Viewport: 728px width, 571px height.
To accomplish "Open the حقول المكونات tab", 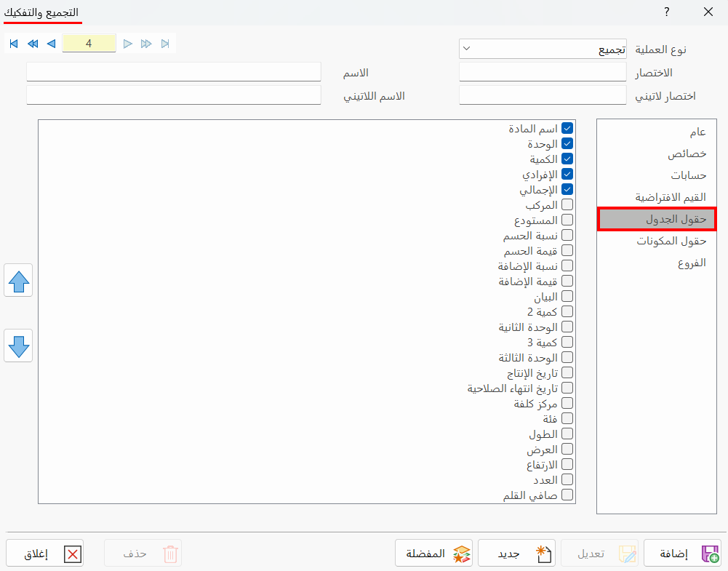I will coord(657,241).
